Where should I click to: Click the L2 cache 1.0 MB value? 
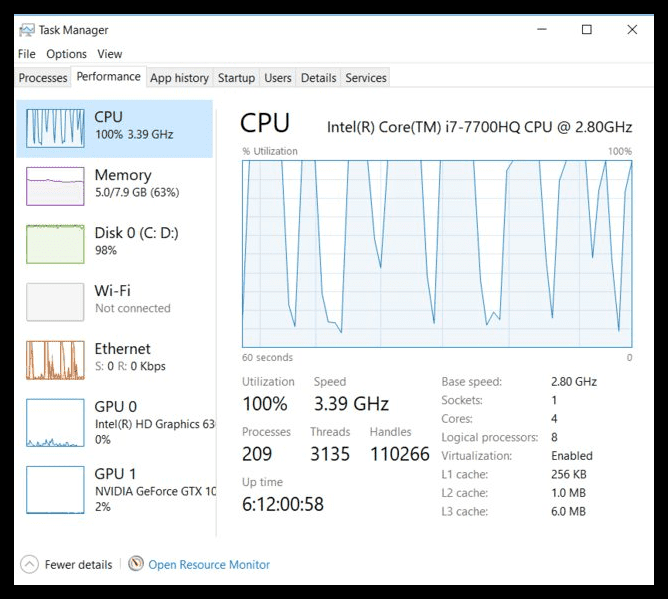(x=568, y=493)
